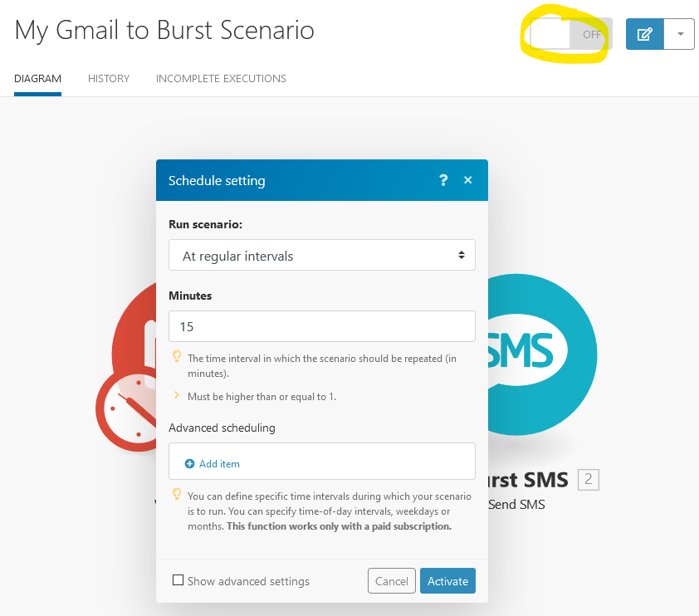Click the Burst SMS module name
699x616 pixels.
[x=528, y=480]
